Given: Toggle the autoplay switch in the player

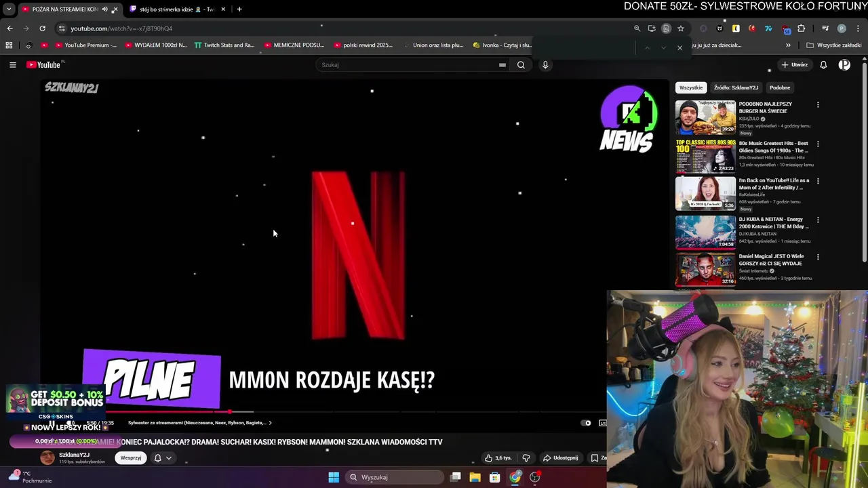Looking at the screenshot, I should (x=587, y=423).
